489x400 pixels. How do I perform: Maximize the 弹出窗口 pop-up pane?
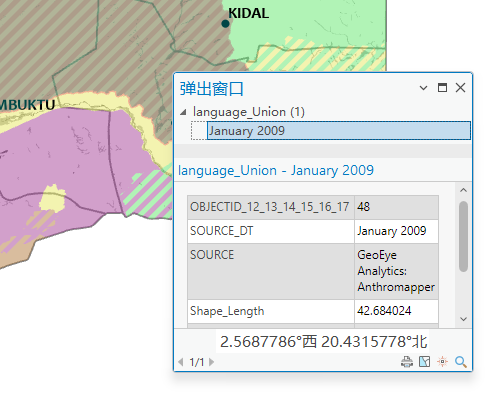click(x=442, y=88)
